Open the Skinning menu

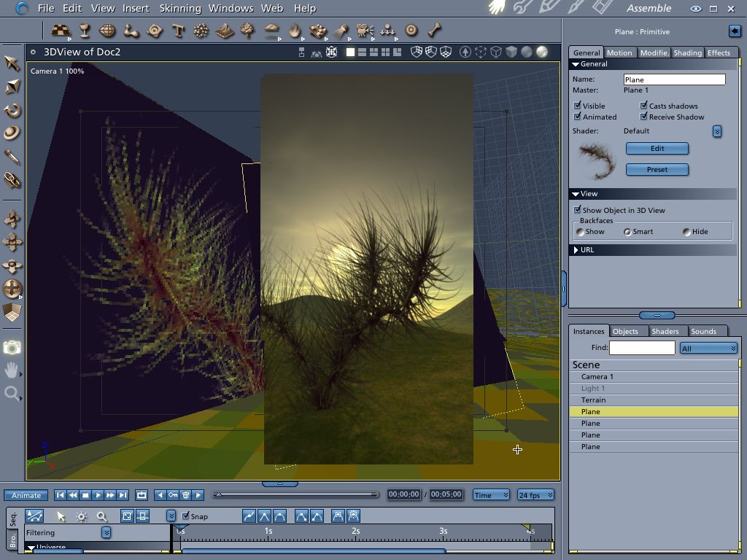(x=179, y=8)
